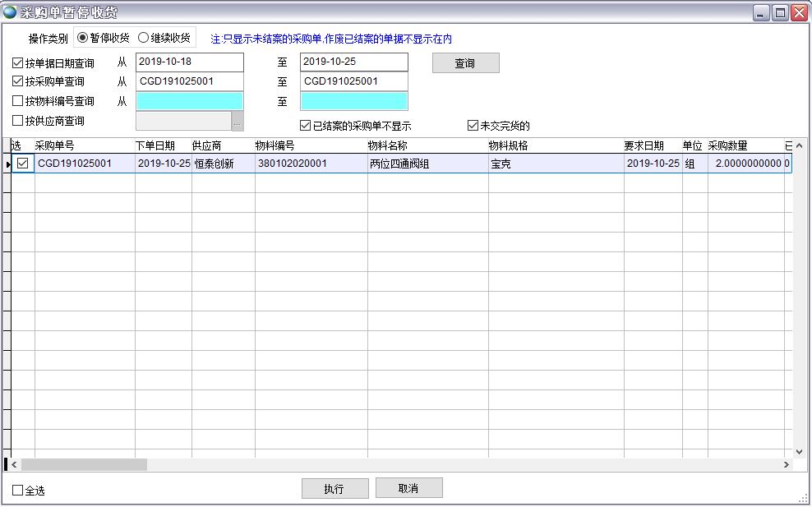Select the 暂停收货 radio option
Screen dimensions: 812x507
(82, 38)
